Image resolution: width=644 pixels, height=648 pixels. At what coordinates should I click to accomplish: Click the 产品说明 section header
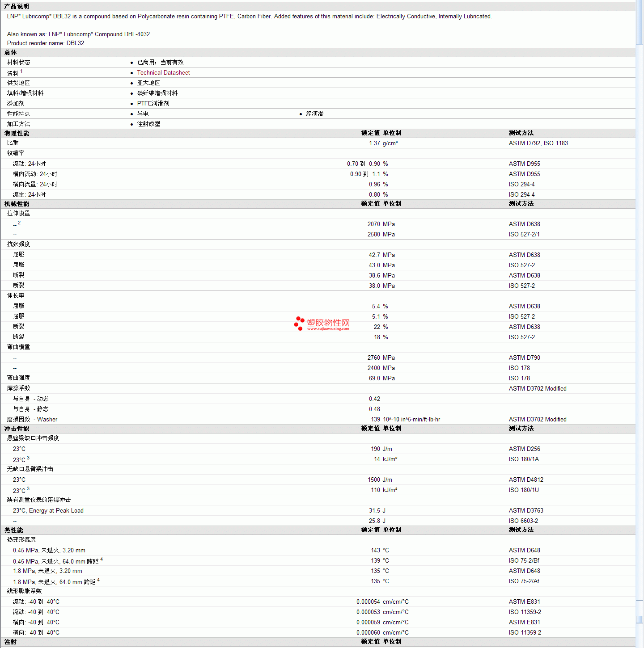pos(17,6)
